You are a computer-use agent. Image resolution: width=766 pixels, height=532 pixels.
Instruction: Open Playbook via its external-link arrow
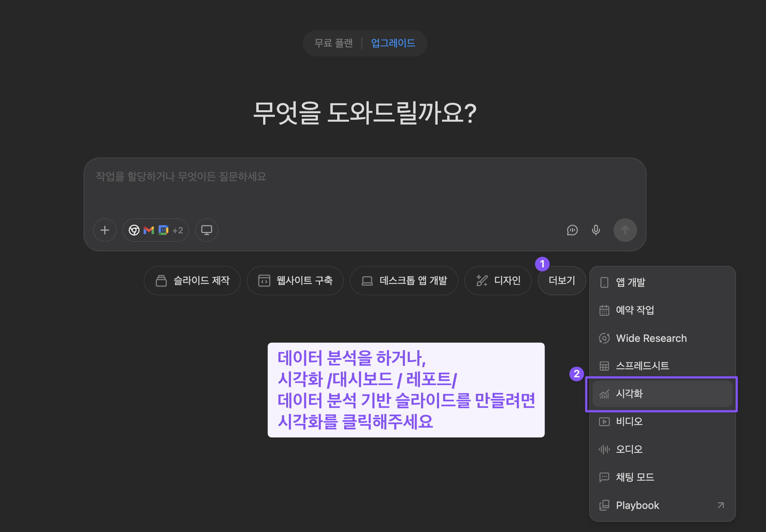pos(720,505)
